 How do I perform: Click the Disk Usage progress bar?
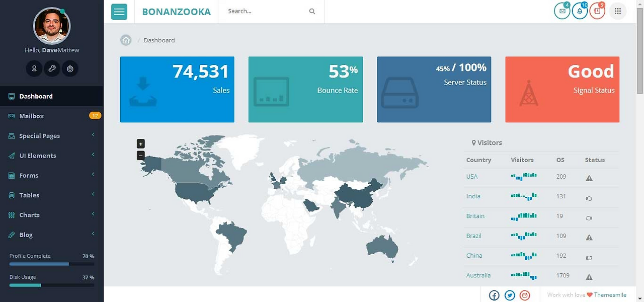[x=52, y=285]
